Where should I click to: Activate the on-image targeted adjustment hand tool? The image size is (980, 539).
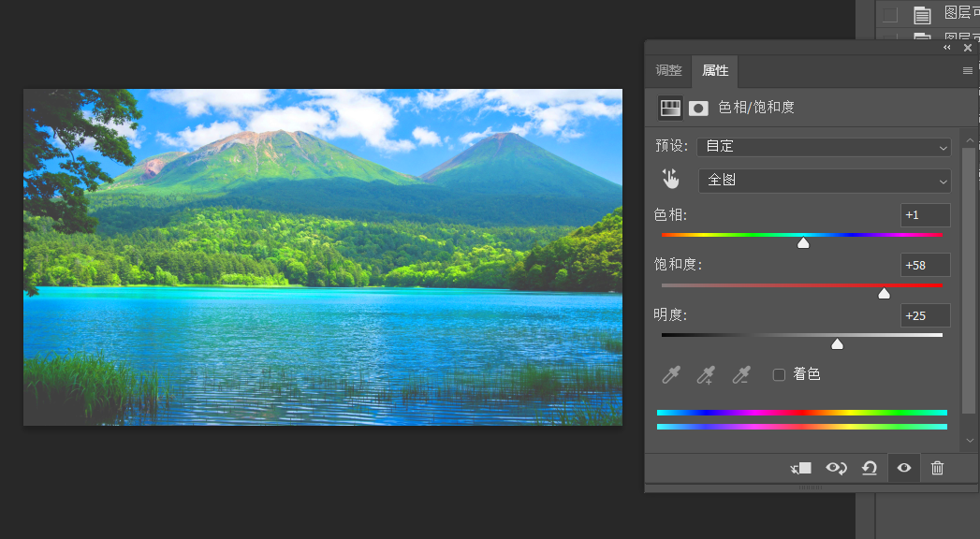pos(670,180)
